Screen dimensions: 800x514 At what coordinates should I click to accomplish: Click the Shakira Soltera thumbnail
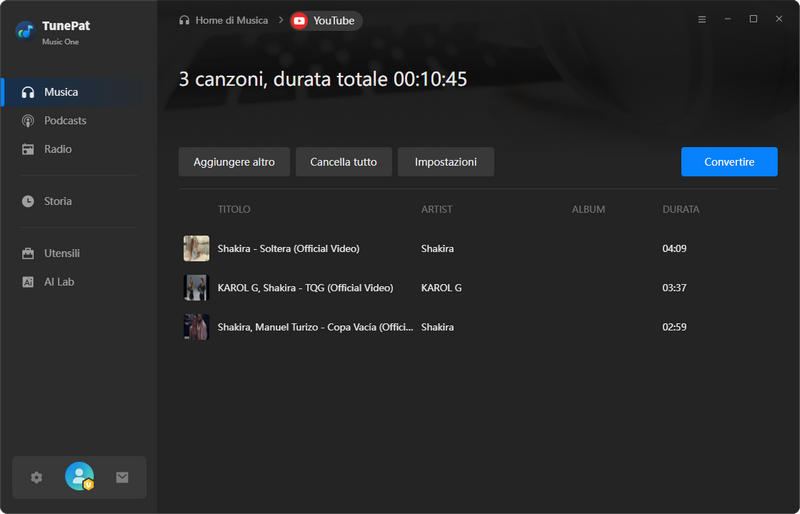pos(196,249)
